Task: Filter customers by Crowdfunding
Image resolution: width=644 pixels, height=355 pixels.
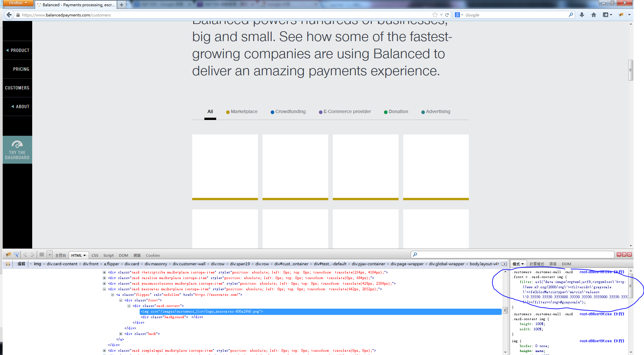Action: [288, 112]
